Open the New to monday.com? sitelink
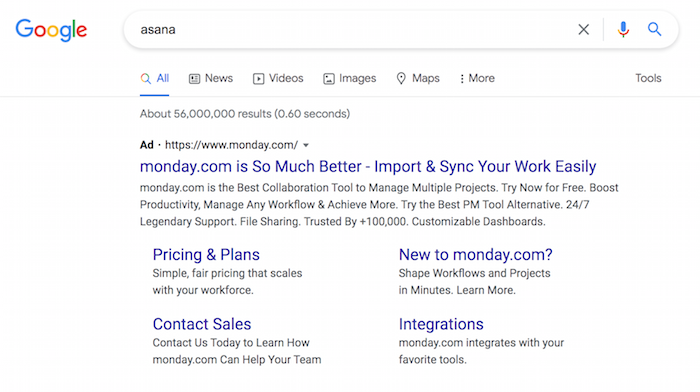The width and height of the screenshot is (700, 392). click(475, 254)
